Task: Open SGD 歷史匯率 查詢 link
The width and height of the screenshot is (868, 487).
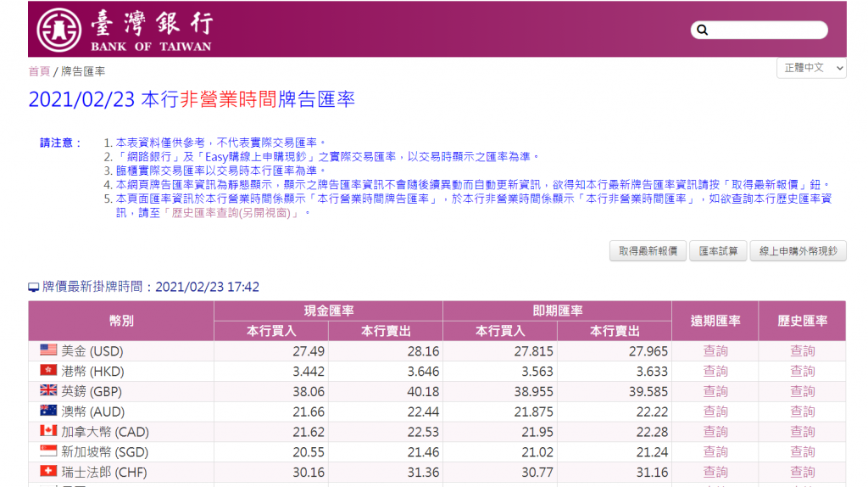Action: pyautogui.click(x=802, y=452)
